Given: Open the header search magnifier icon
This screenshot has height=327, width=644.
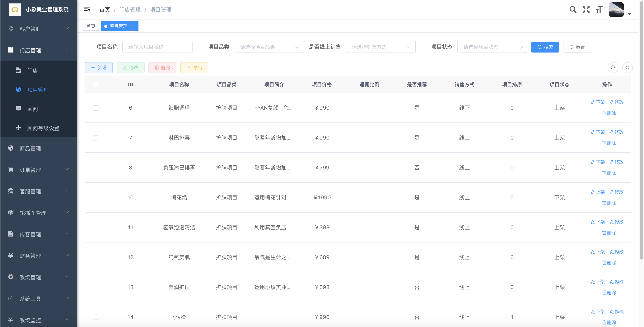Looking at the screenshot, I should 573,10.
